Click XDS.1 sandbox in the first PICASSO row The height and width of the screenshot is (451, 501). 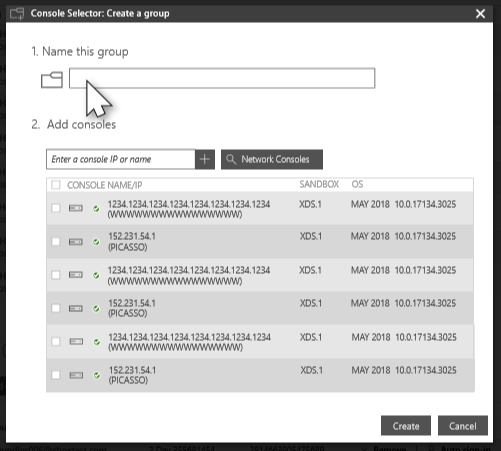pyautogui.click(x=311, y=236)
